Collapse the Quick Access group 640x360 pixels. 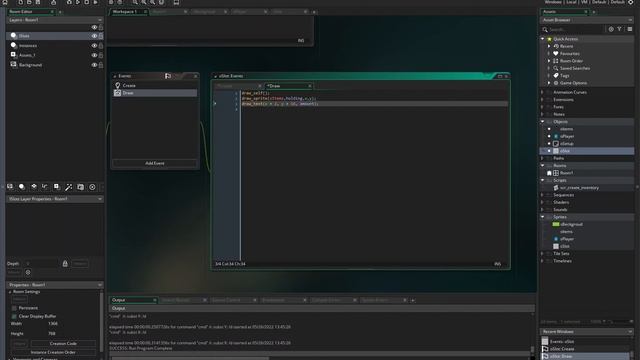pyautogui.click(x=543, y=39)
